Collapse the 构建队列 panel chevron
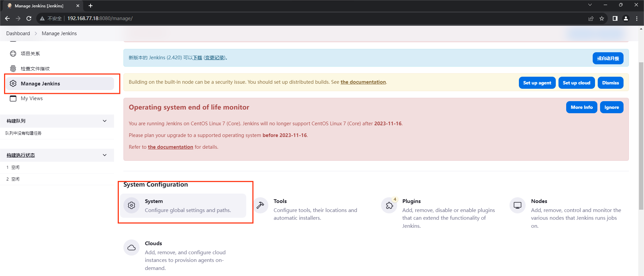Image resolution: width=644 pixels, height=276 pixels. pyautogui.click(x=105, y=121)
